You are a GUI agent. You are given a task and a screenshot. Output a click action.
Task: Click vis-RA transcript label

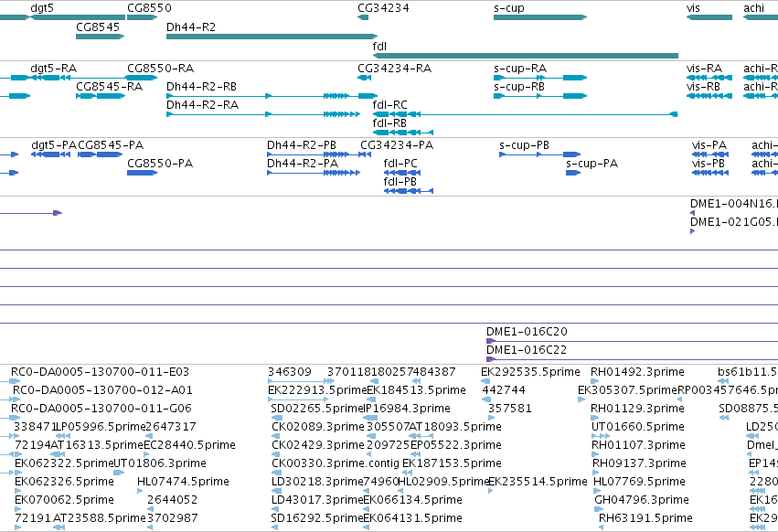704,69
